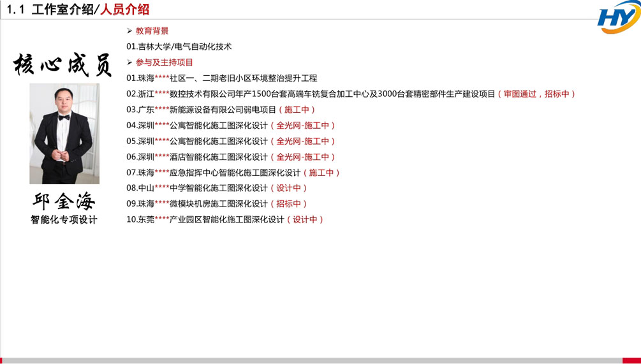Click red status 招标中 on line 09
This screenshot has height=364, width=641.
(x=289, y=203)
